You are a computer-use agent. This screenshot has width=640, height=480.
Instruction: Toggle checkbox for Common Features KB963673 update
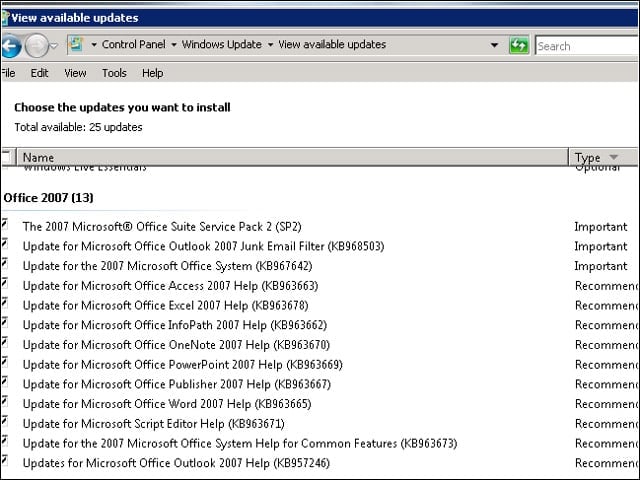[5, 440]
